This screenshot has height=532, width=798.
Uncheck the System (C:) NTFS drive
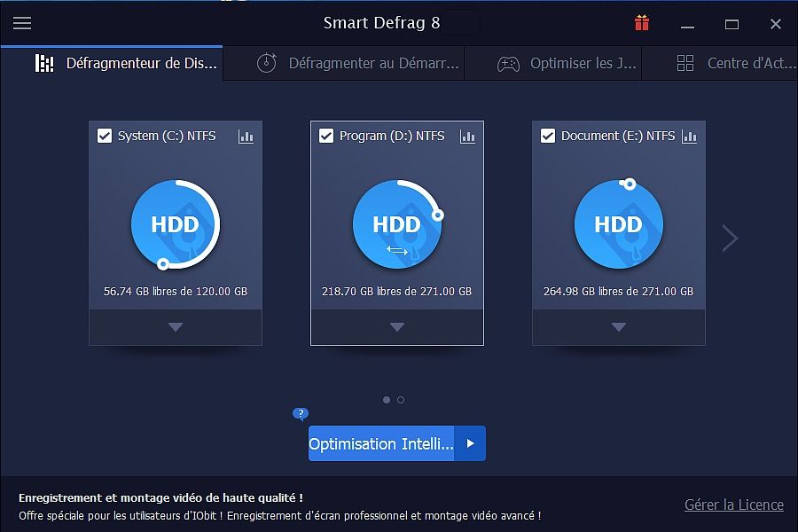click(103, 136)
